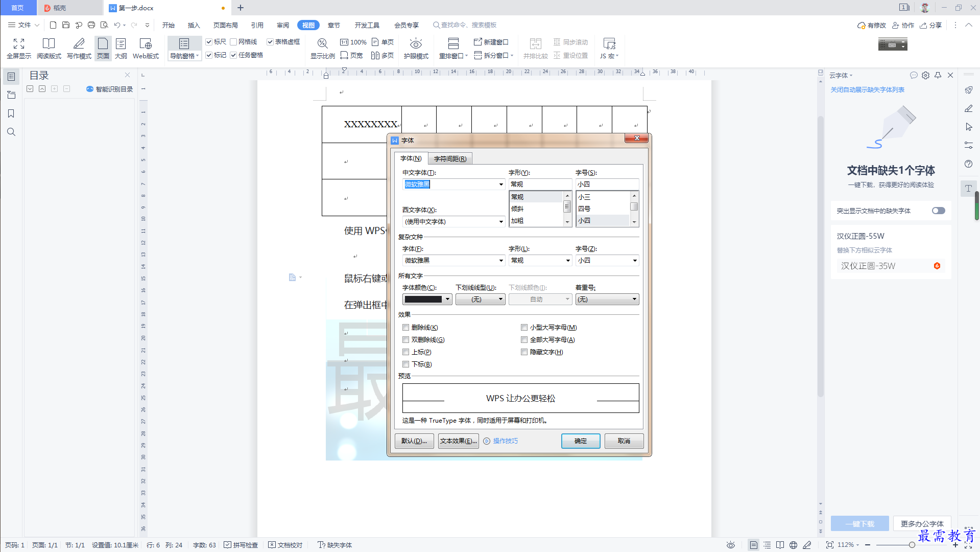
Task: Open the Review ribbon tab
Action: point(283,25)
